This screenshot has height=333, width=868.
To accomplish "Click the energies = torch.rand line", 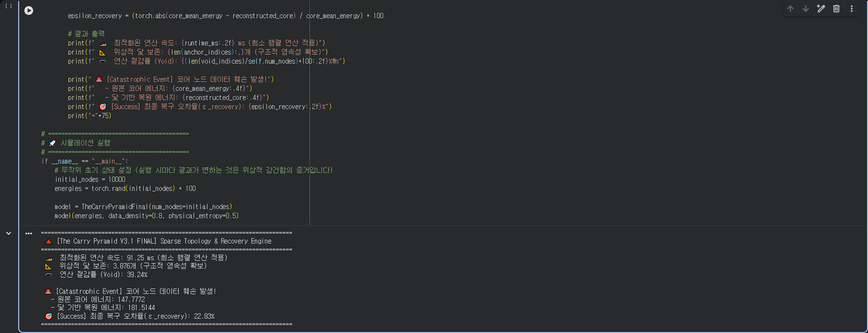I will (125, 189).
